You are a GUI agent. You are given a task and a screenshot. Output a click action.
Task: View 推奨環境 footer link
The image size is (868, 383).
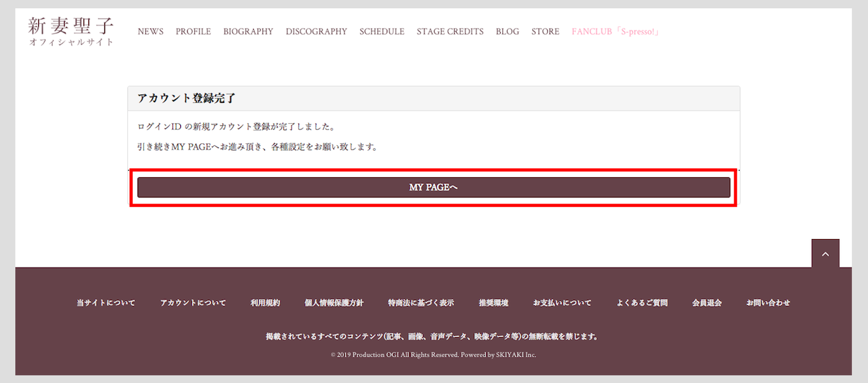(493, 303)
